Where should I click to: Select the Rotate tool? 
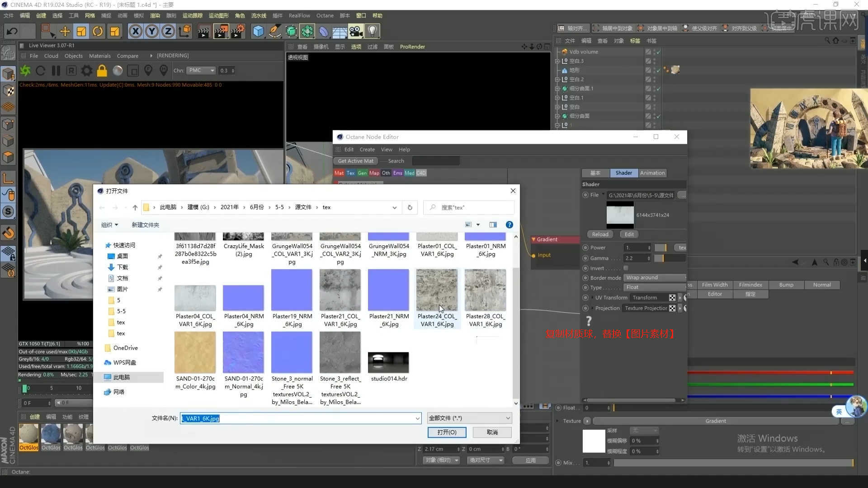coord(98,31)
